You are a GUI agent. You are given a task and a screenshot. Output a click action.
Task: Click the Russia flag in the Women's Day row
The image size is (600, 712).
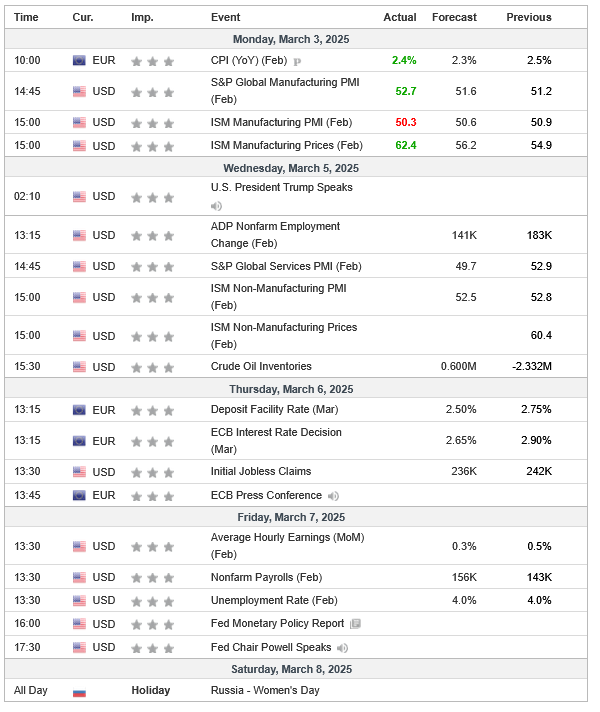[x=79, y=692]
